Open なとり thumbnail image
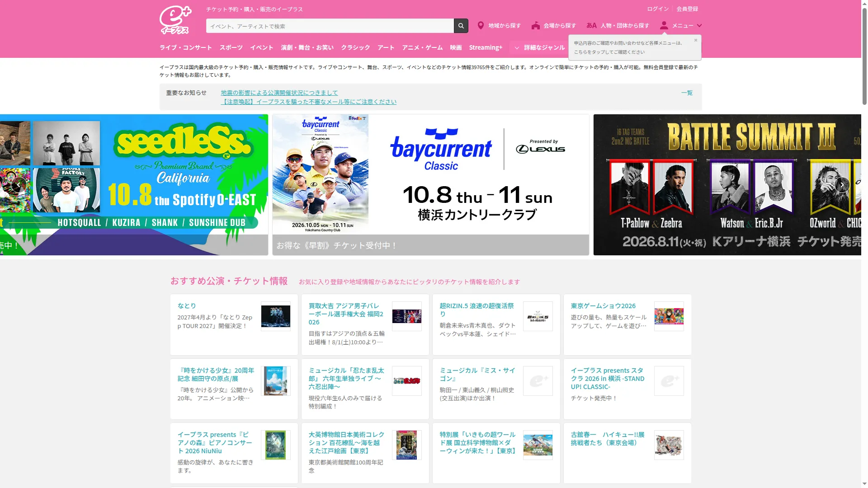 pyautogui.click(x=275, y=316)
